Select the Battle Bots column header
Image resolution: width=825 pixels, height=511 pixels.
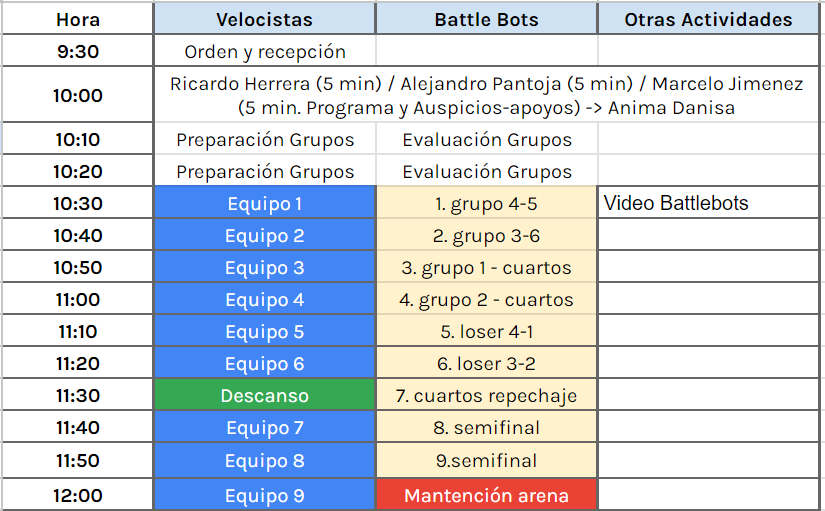click(x=487, y=19)
